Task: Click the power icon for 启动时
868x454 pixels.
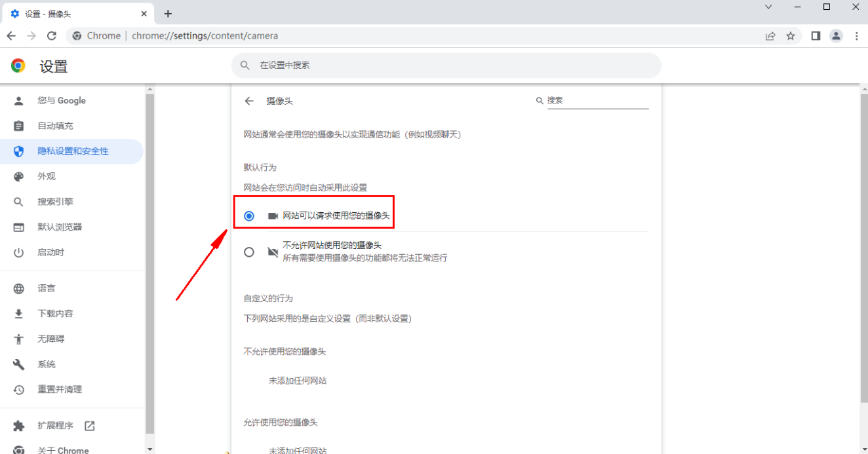Action: pos(18,252)
